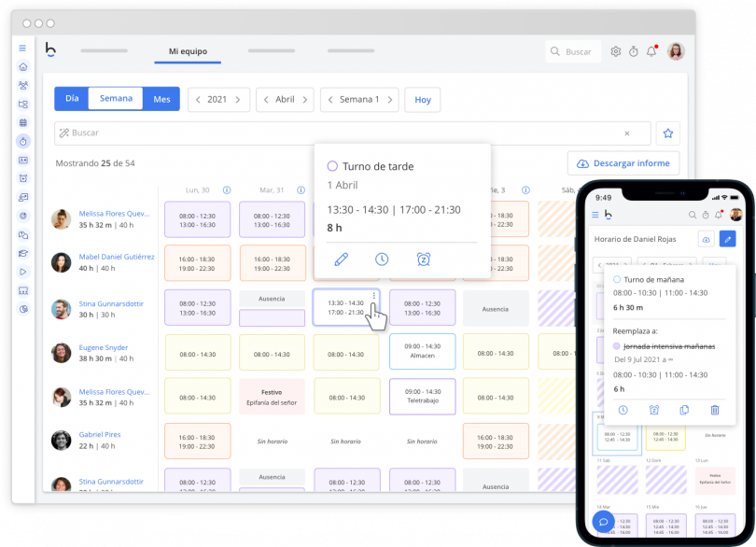Click the Descargar informe button
Screen dimensions: 756x547
point(623,162)
